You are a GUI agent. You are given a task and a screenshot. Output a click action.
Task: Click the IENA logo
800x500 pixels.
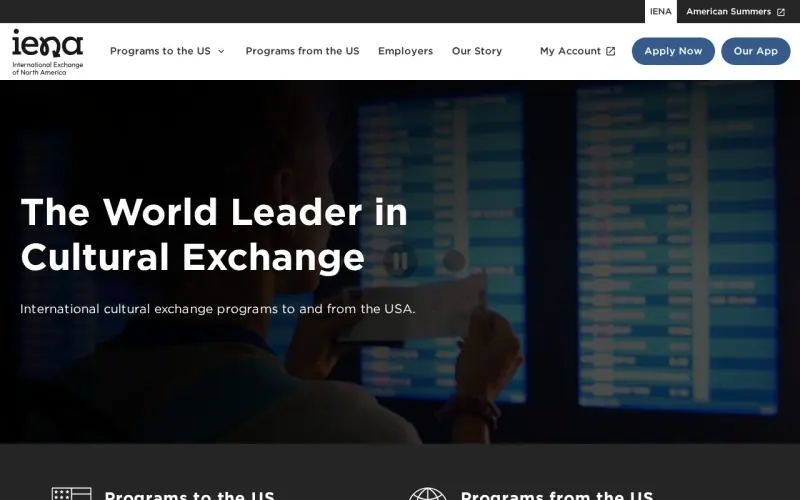(x=47, y=52)
